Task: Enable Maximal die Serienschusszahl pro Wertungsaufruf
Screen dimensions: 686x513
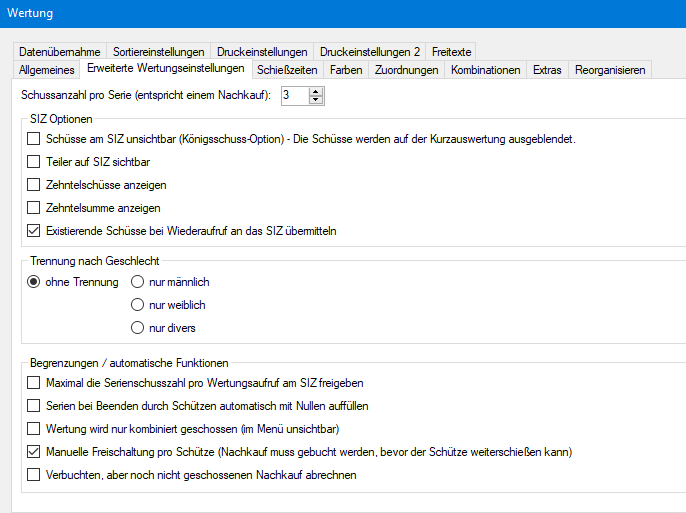Action: (x=34, y=383)
